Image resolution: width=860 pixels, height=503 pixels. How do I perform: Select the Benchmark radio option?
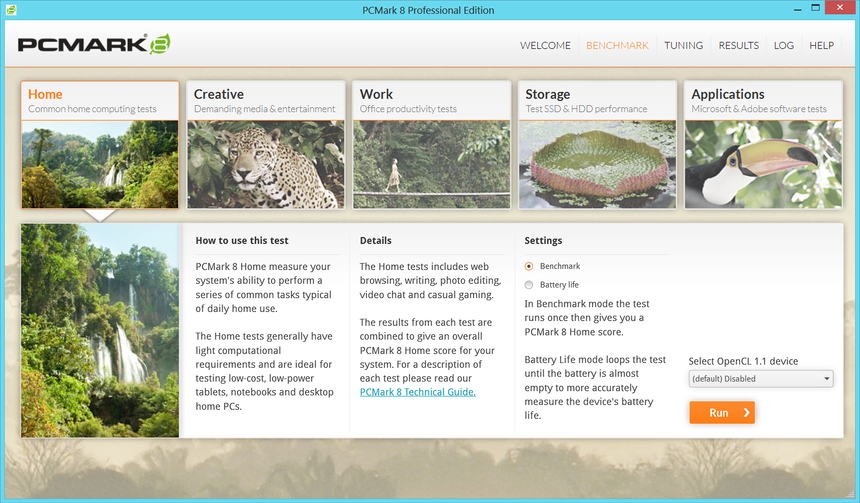[529, 267]
